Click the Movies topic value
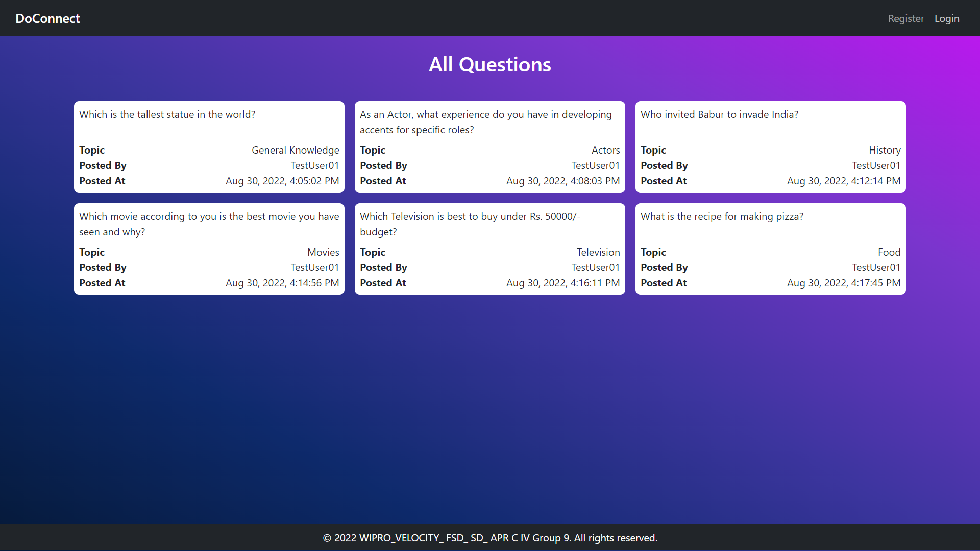The image size is (980, 551). coord(323,252)
